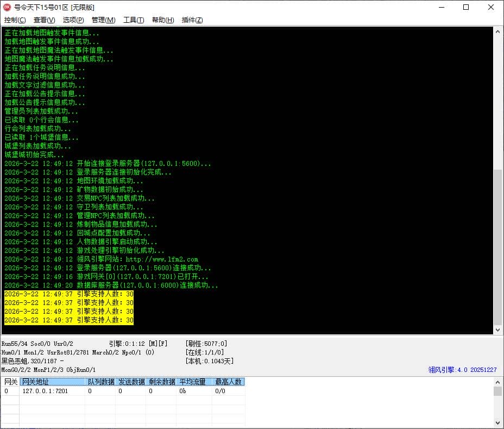Click the 数据库服务器 connection success log line
504x429 pixels.
[x=111, y=285]
